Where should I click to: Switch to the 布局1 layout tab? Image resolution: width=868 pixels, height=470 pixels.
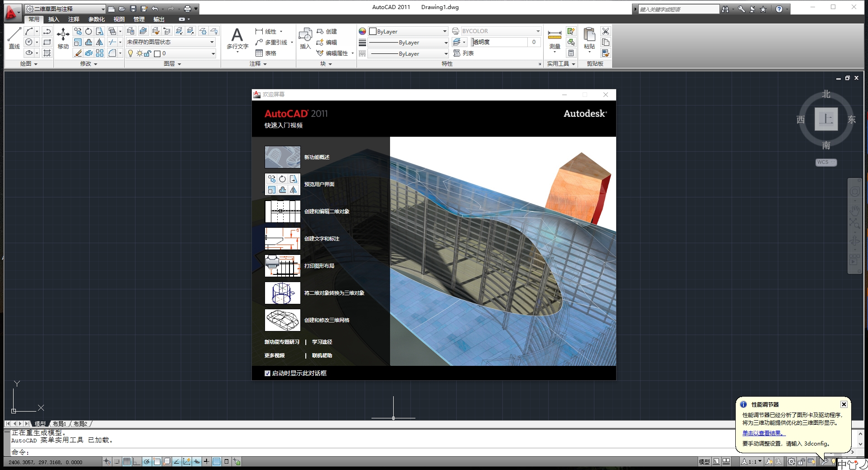(x=59, y=423)
